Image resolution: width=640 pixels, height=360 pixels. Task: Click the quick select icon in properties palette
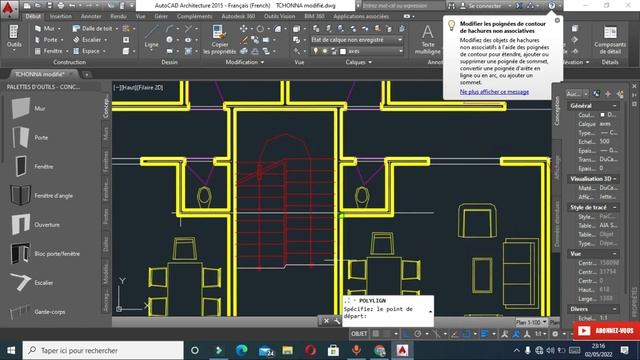(620, 94)
